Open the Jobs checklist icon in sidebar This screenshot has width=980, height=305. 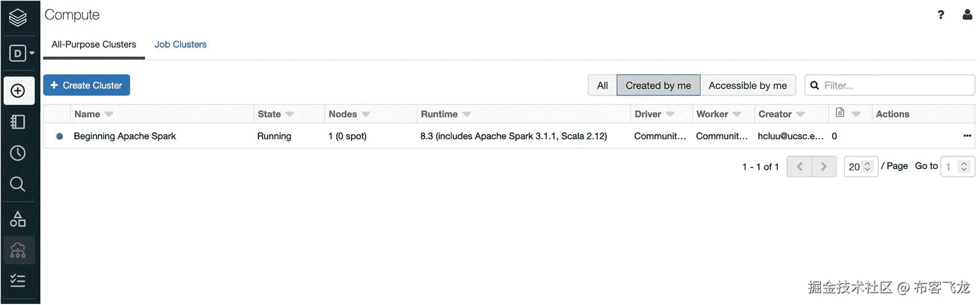[x=18, y=281]
